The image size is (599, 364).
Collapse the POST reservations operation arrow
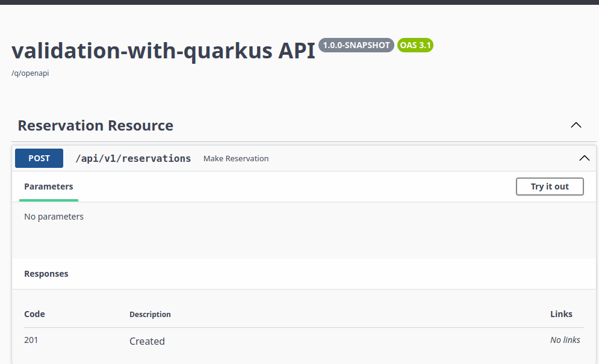click(x=584, y=158)
